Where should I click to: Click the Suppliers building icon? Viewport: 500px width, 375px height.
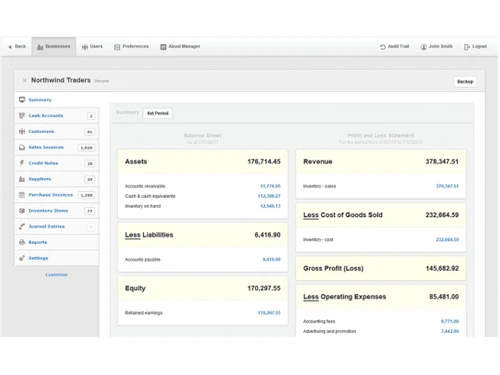click(x=22, y=179)
